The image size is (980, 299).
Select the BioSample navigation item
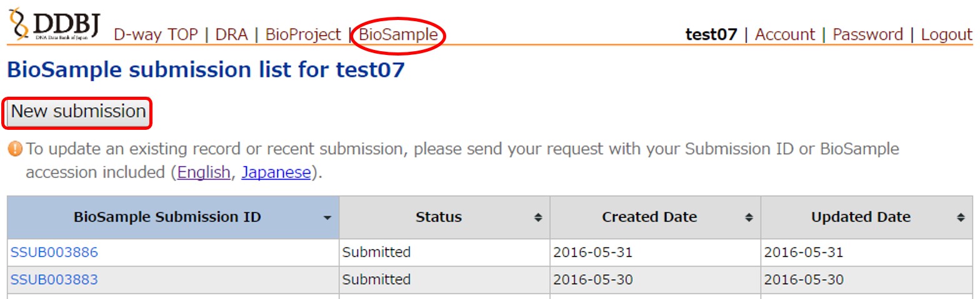click(x=398, y=35)
